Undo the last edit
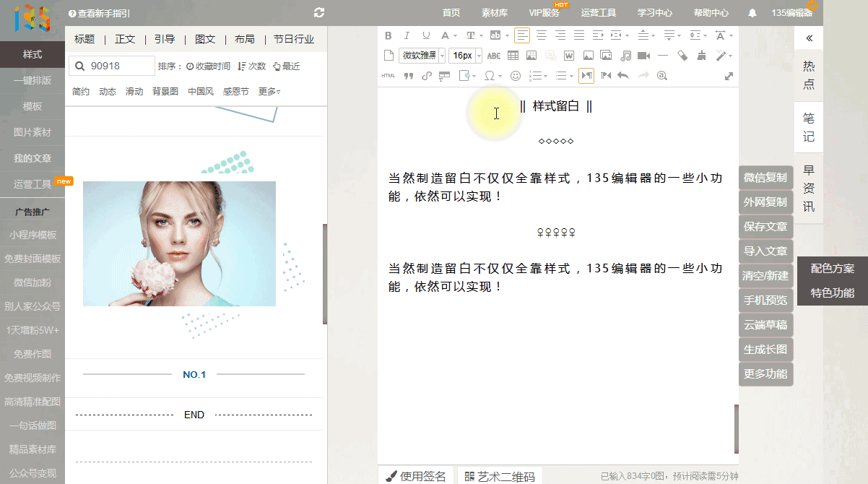 [623, 75]
